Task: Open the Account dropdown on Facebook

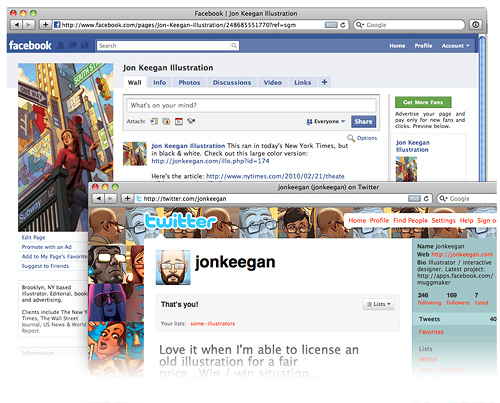Action: coord(455,46)
